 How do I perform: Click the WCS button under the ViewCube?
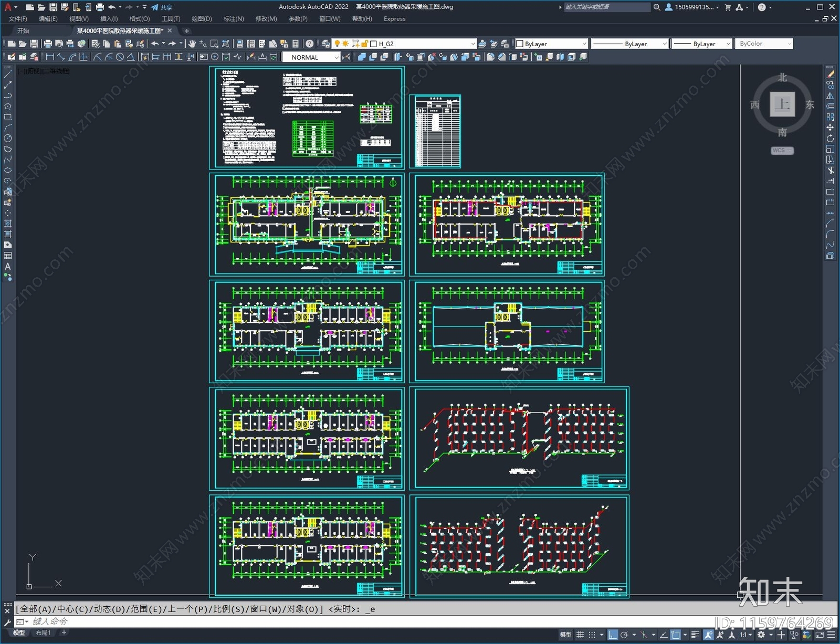pos(782,151)
